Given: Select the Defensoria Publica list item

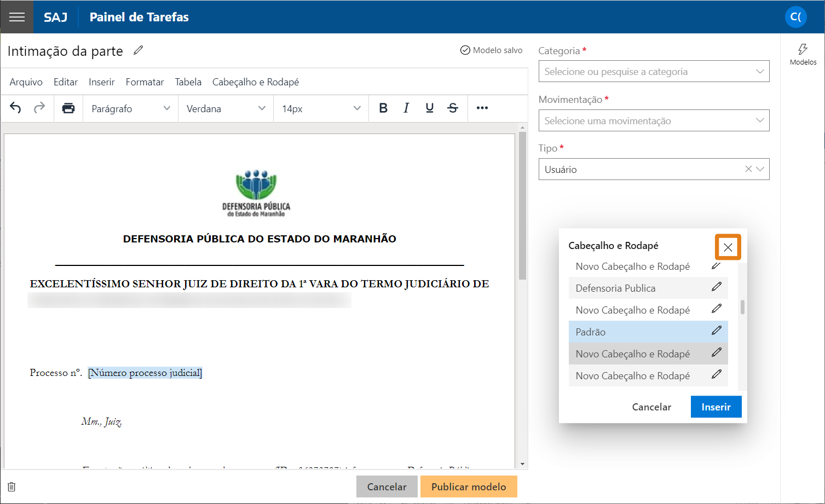Looking at the screenshot, I should [x=648, y=288].
